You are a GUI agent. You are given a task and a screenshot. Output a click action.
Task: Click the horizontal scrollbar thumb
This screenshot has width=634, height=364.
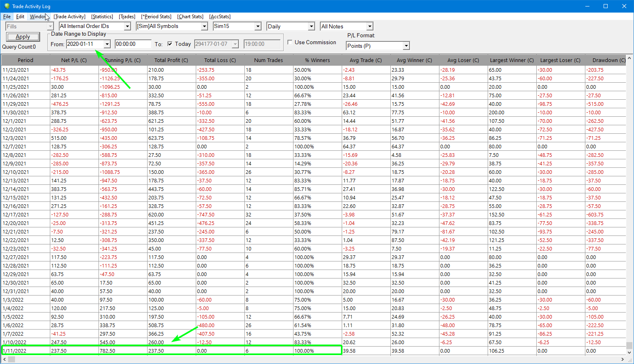[x=11, y=360]
